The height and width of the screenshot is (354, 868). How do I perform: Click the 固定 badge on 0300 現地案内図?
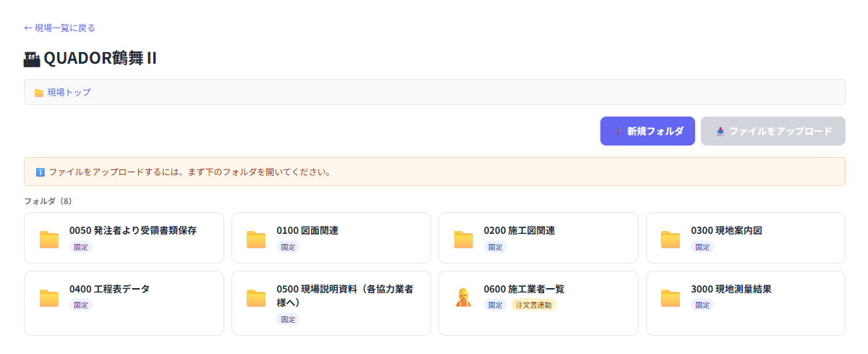pos(702,247)
